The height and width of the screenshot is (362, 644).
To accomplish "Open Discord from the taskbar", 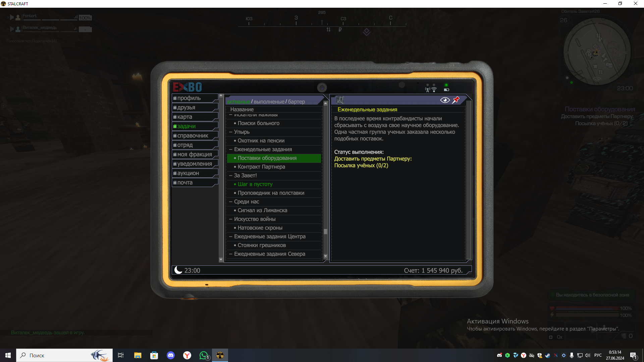I will coord(171,355).
